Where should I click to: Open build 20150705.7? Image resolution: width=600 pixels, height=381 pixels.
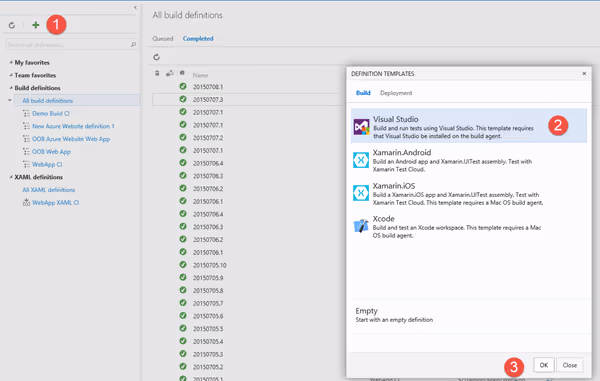(208, 303)
